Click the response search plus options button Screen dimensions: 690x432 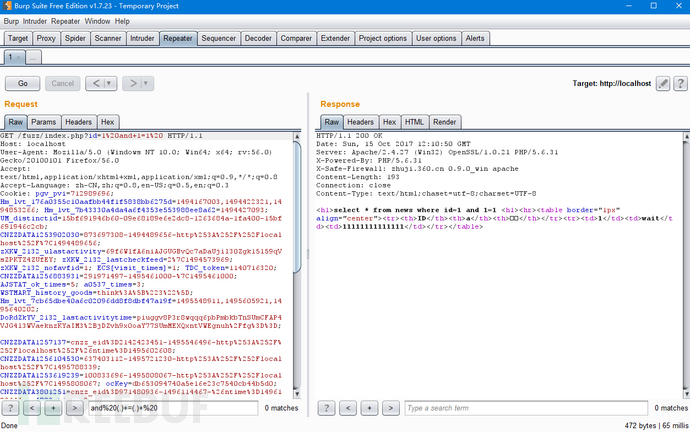click(x=369, y=408)
